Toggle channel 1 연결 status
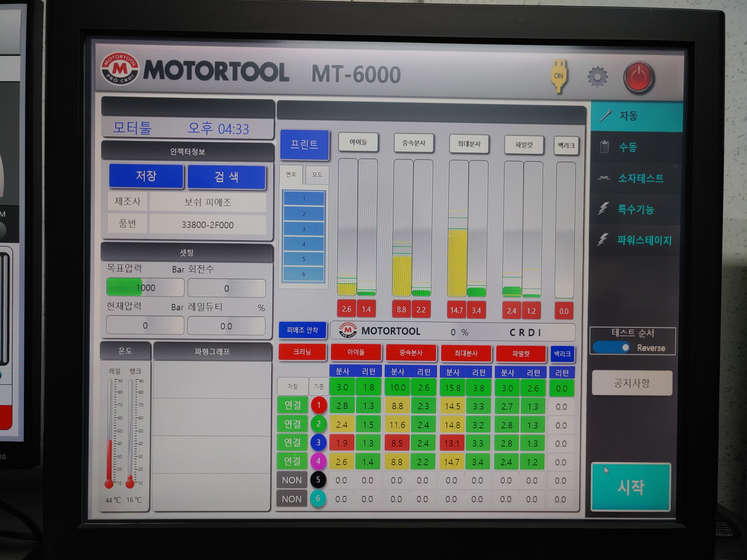Screen dimensions: 747x560 coord(293,405)
